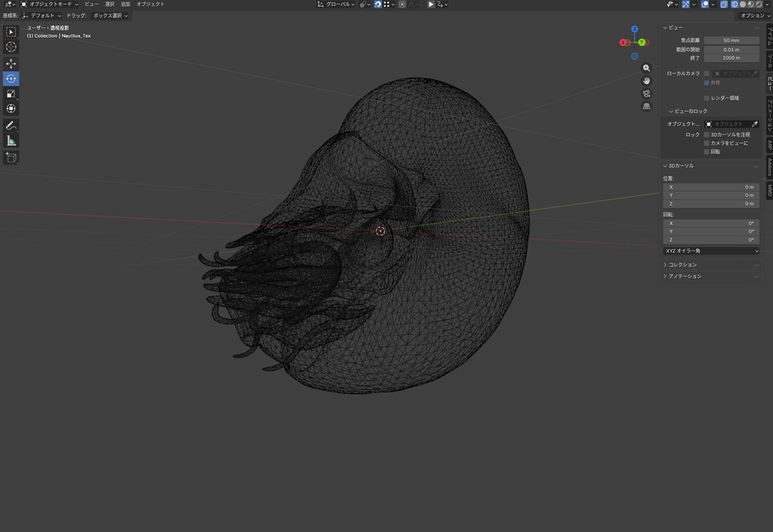Image resolution: width=773 pixels, height=532 pixels.
Task: Switch to the MMD sidebar tab
Action: (769, 191)
